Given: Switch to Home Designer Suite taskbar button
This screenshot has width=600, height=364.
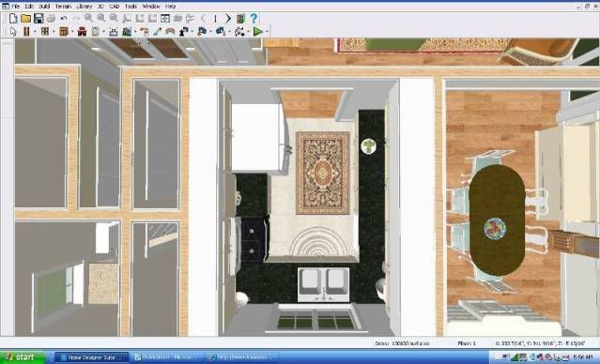Looking at the screenshot, I should [91, 357].
